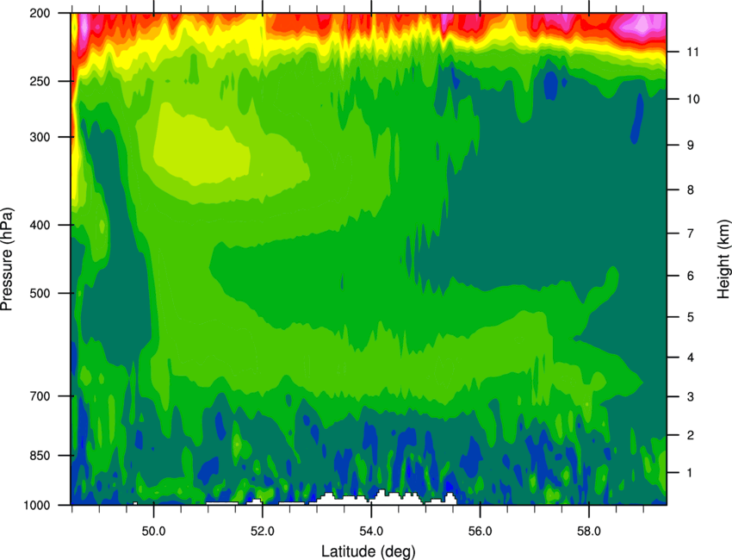Viewport: 732px width, 560px height.
Task: Click the 56.0 latitude tick label
Action: [x=481, y=532]
